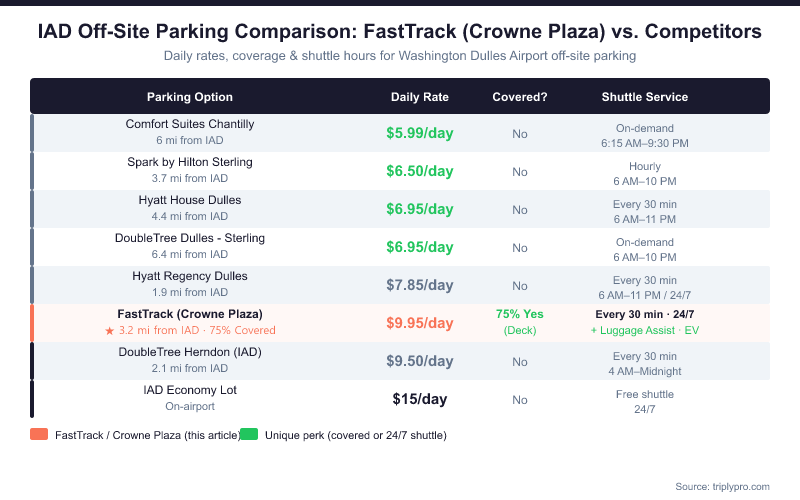This screenshot has width=800, height=500.
Task: Click the green Unique perk legend swatch
Action: (249, 435)
